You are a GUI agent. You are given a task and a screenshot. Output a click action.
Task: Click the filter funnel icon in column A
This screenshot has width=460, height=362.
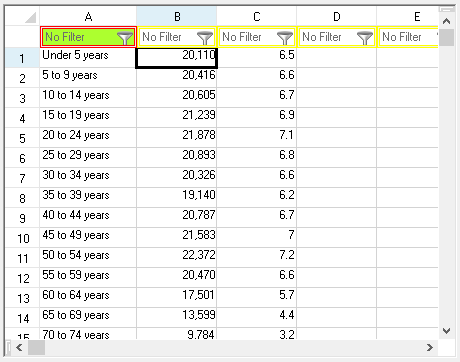click(x=125, y=38)
